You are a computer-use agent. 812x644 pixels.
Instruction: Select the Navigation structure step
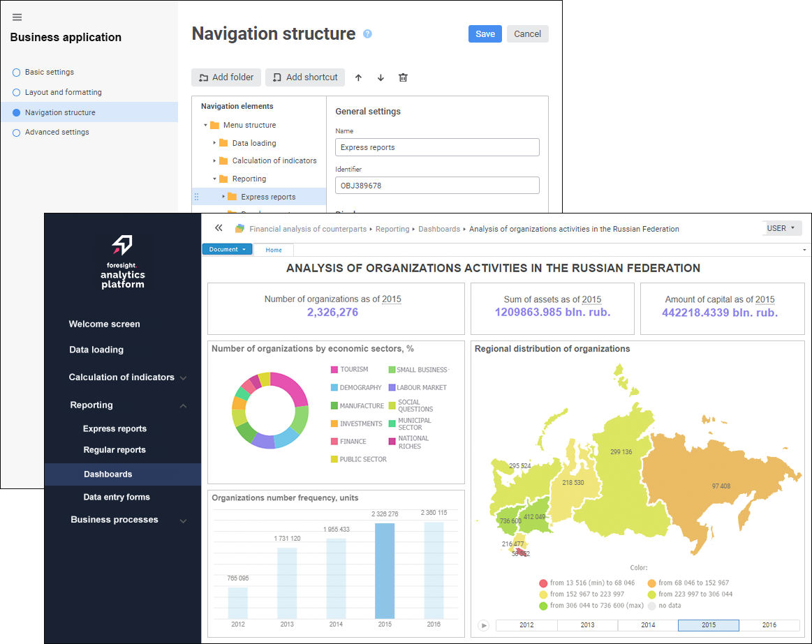89,112
